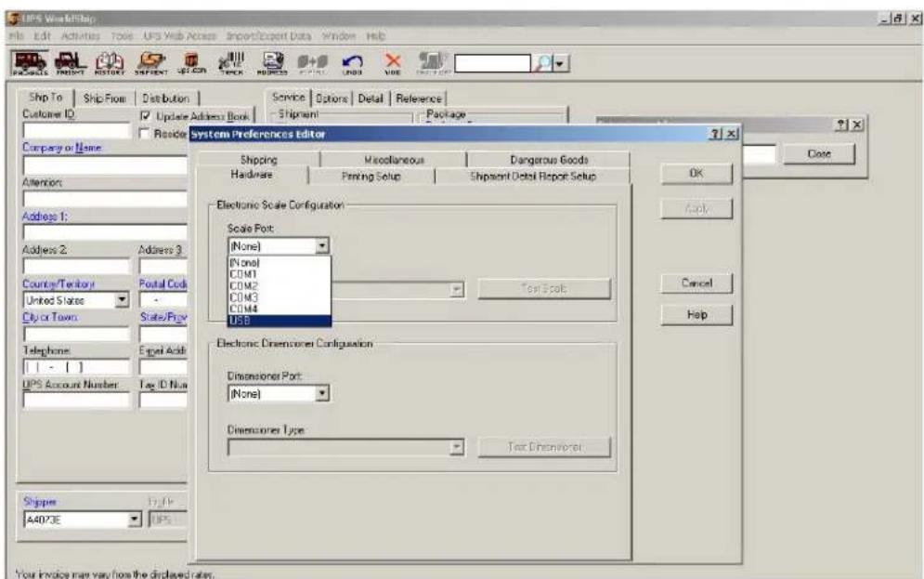Toggle the Residential checkbox under Update Address Book
This screenshot has width=924, height=579.
tap(144, 134)
